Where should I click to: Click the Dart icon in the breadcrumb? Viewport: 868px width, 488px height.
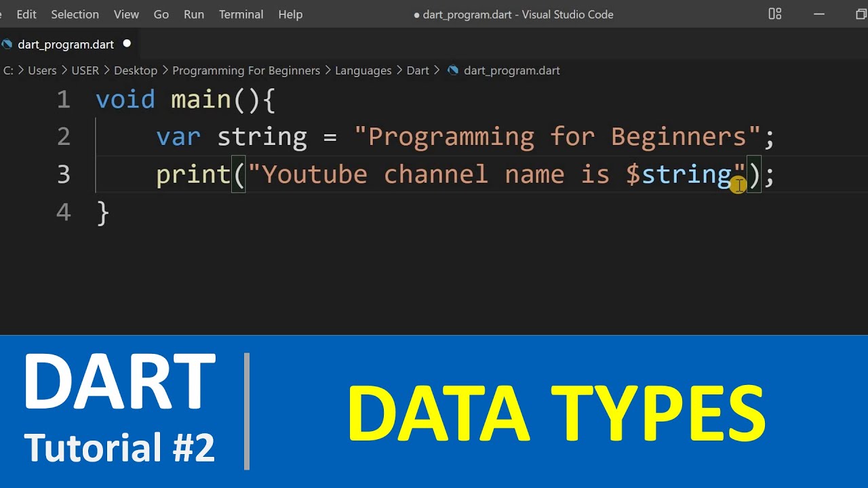tap(453, 70)
